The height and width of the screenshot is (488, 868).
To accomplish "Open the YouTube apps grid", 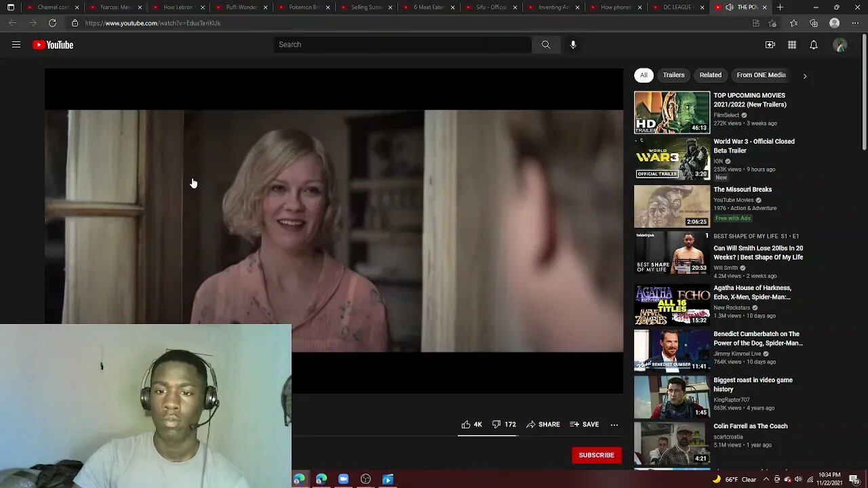I will pos(792,45).
